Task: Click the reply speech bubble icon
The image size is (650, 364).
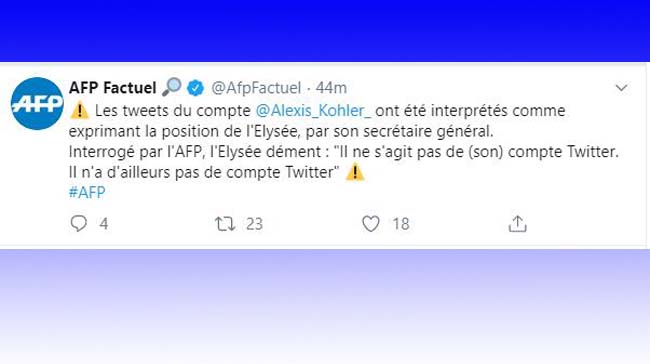Action: click(78, 223)
